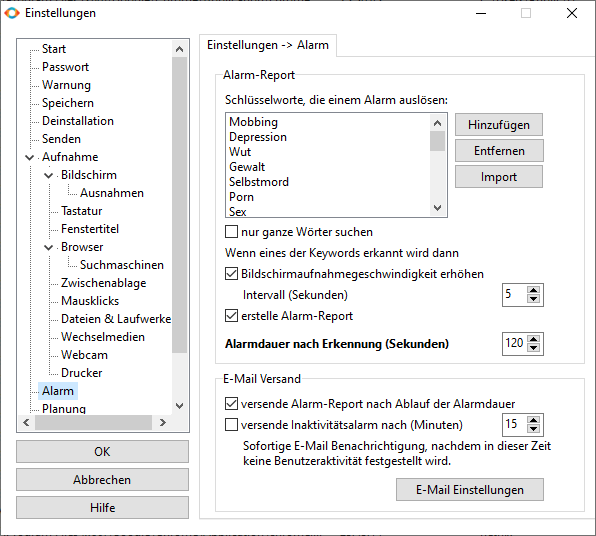This screenshot has width=596, height=536.
Task: Click tree horizontal scroll left arrow
Action: (x=26, y=422)
